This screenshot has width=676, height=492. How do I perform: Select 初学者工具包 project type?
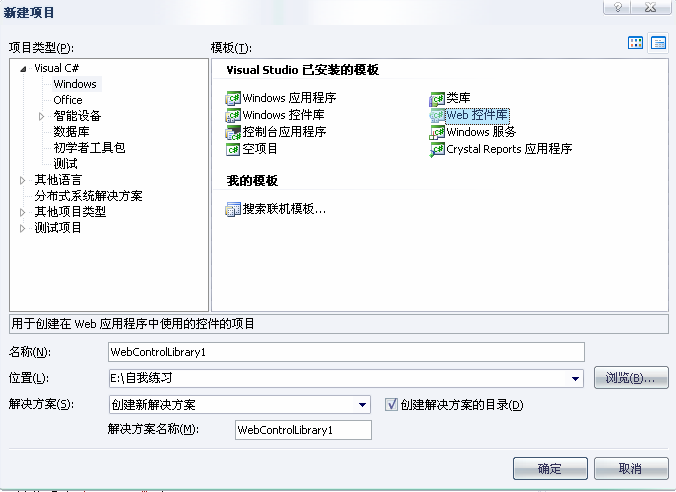click(x=89, y=148)
